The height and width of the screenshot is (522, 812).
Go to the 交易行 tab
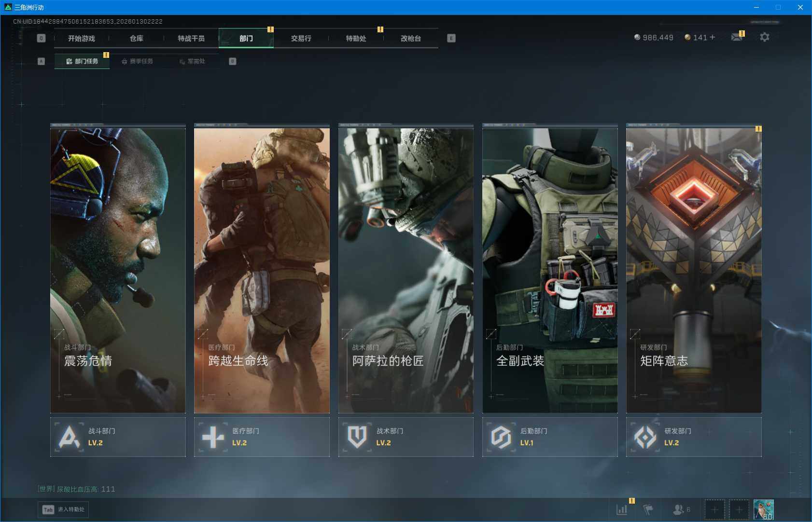pos(301,39)
